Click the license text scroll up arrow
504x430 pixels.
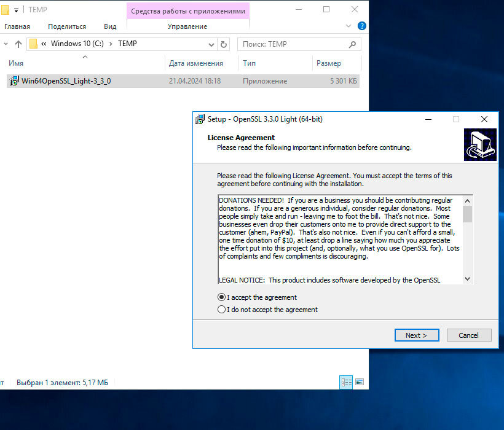467,201
